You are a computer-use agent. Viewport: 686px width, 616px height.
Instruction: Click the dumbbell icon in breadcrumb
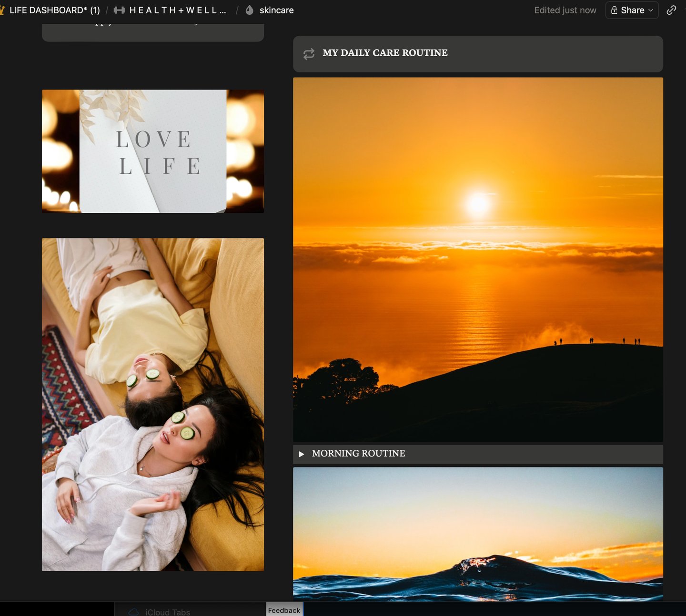[119, 10]
